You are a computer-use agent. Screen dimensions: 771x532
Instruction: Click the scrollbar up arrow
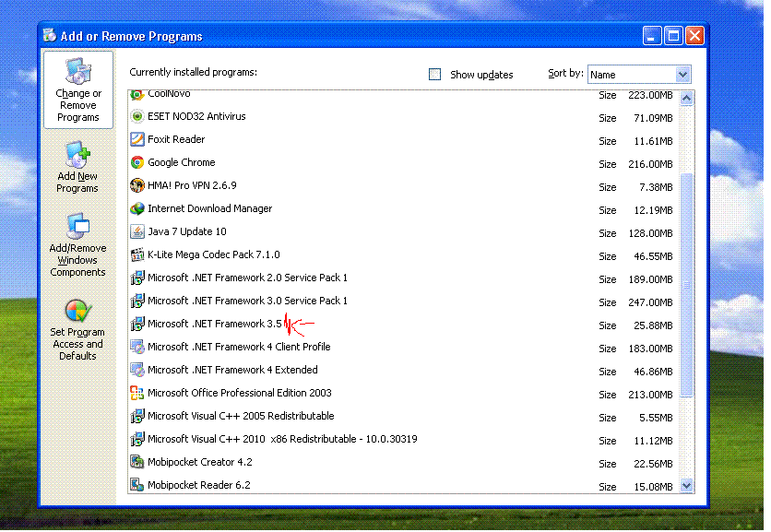tap(687, 99)
